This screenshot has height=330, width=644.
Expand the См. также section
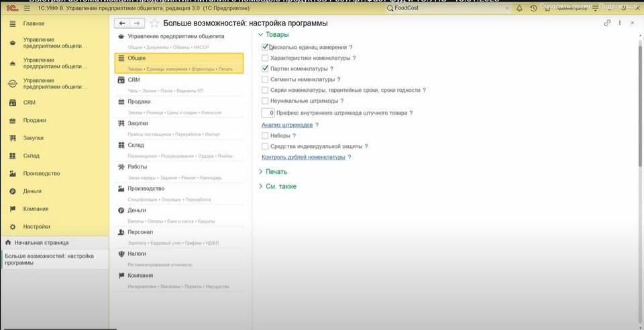pyautogui.click(x=277, y=186)
